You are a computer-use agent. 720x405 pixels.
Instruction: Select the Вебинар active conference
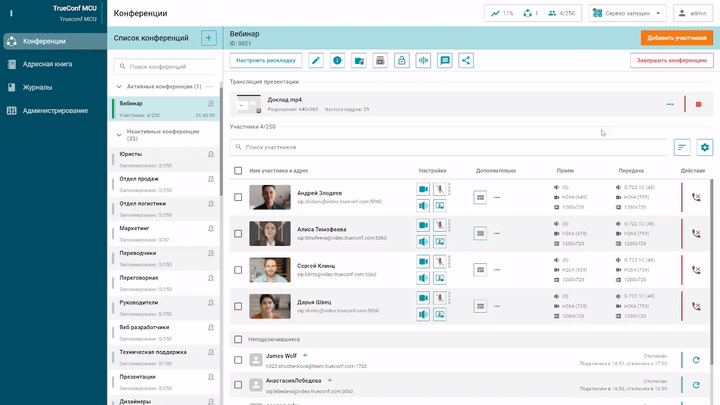[x=165, y=109]
